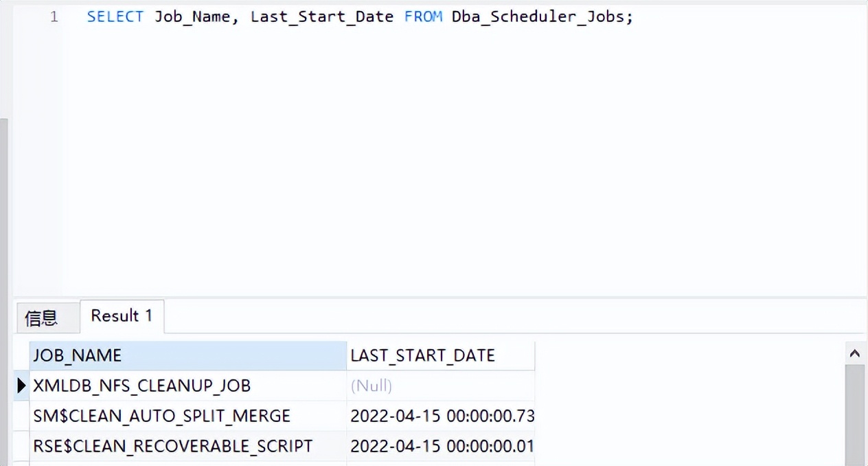
Task: Click the current row indicator arrow
Action: 22,386
